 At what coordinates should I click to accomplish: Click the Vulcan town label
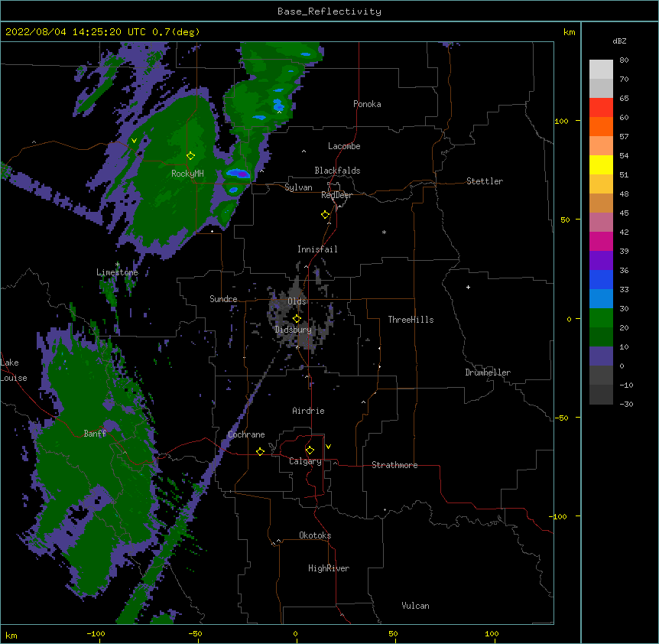[415, 606]
